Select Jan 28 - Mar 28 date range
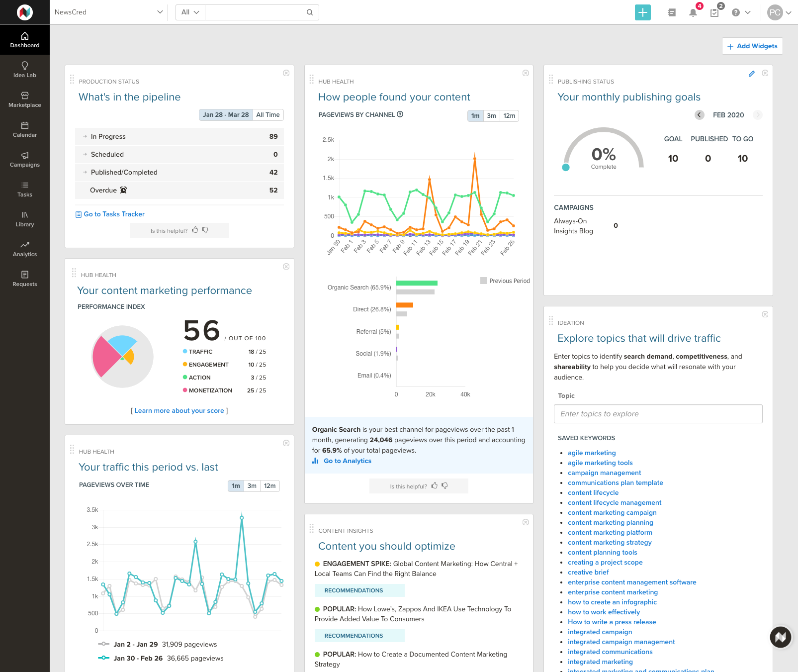 [x=226, y=115]
